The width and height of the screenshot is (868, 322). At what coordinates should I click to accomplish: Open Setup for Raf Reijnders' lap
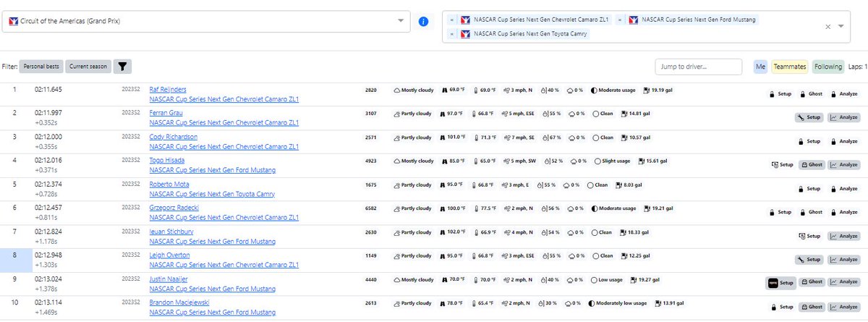coord(780,93)
